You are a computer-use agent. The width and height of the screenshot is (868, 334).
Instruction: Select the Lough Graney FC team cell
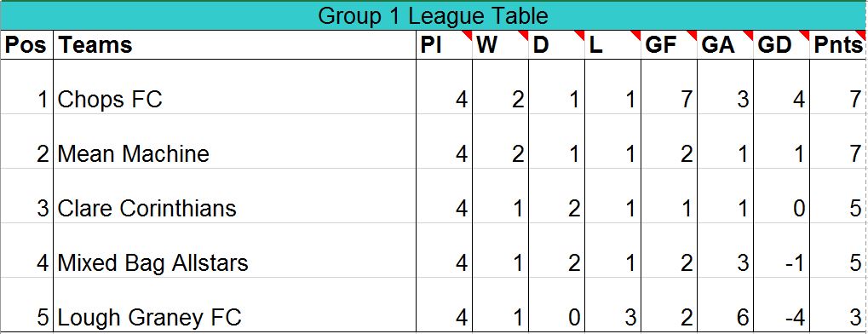tap(234, 304)
